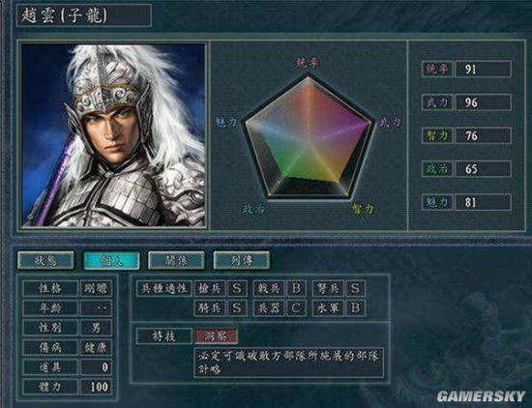
Task: Click Zhao Yun's portrait image
Action: click(113, 135)
